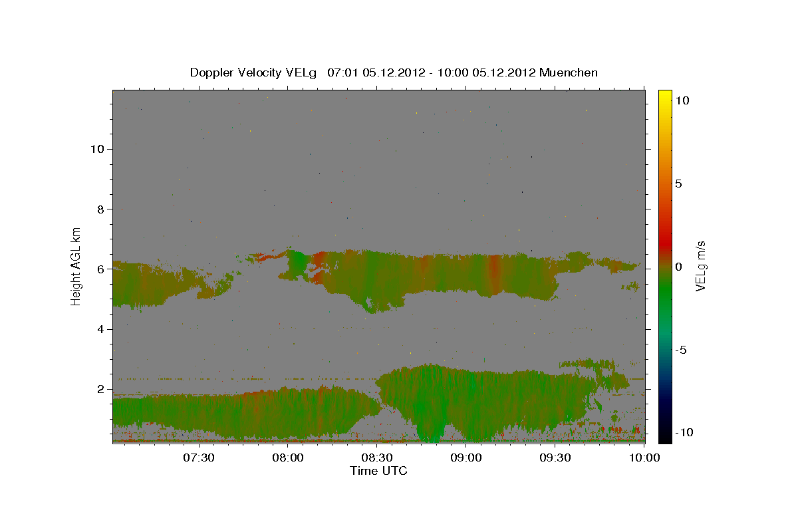The image size is (798, 532).
Task: Click the 10:00 time tick label
Action: (644, 458)
